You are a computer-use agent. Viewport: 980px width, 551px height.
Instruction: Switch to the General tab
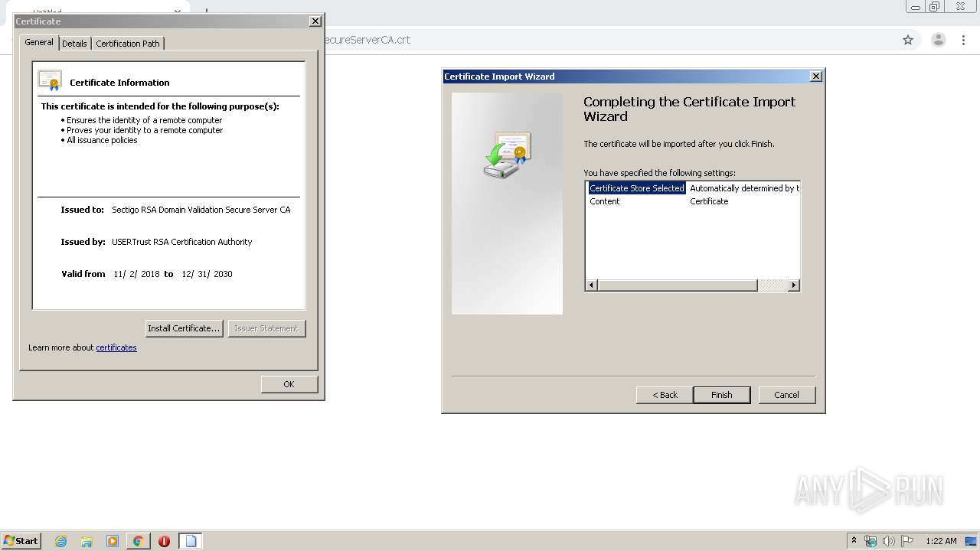coord(39,42)
